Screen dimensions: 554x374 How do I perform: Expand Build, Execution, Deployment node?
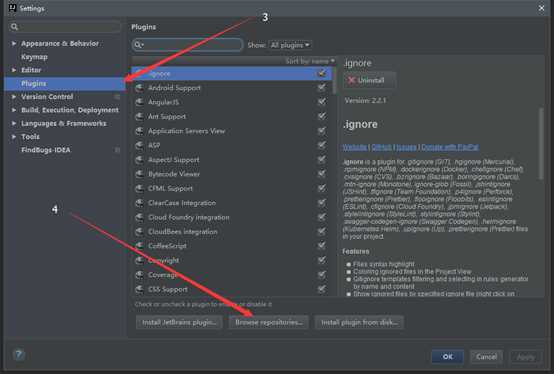click(14, 110)
